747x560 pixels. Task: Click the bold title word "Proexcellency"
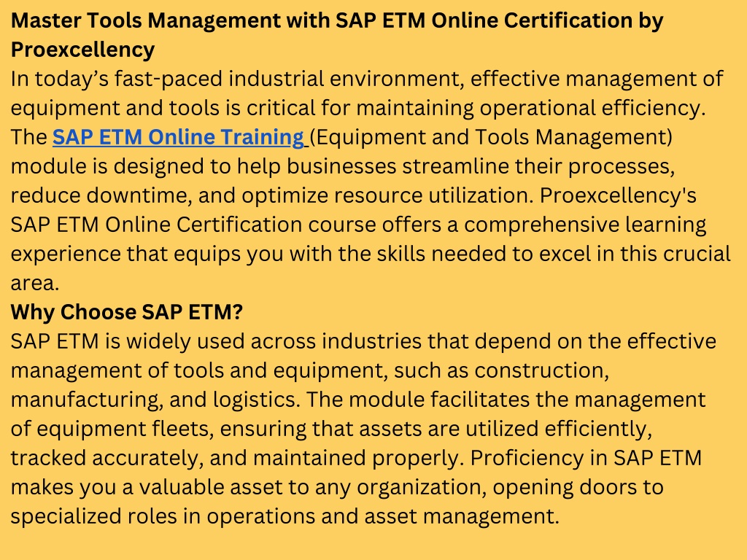(83, 50)
